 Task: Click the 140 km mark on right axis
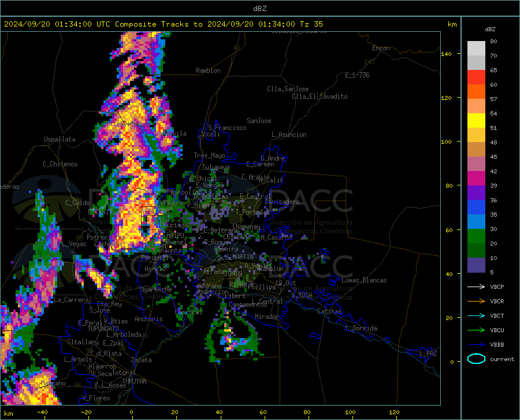(447, 54)
